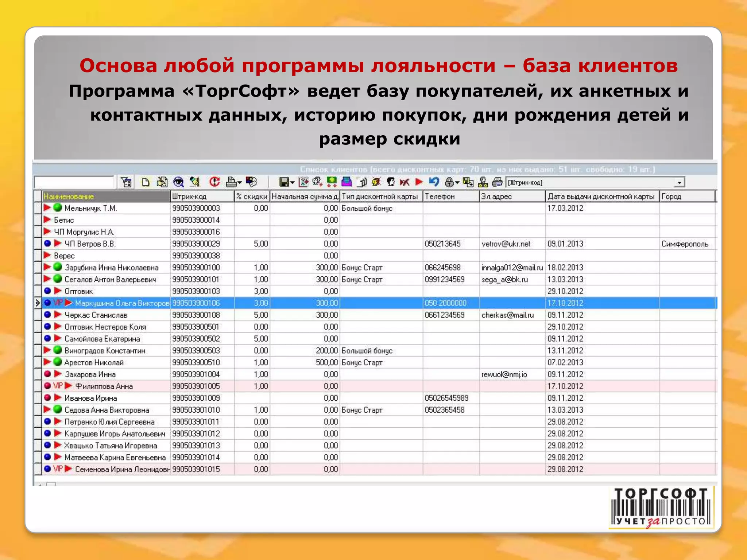Click email cell cherkas@mail.ru
Viewport: 747px width, 560px height.
[512, 315]
